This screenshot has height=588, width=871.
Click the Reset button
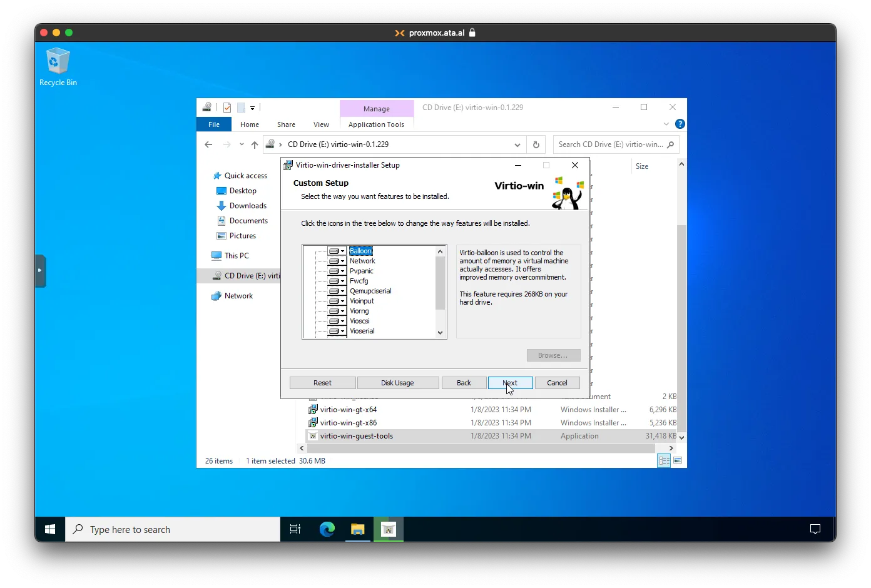point(322,383)
